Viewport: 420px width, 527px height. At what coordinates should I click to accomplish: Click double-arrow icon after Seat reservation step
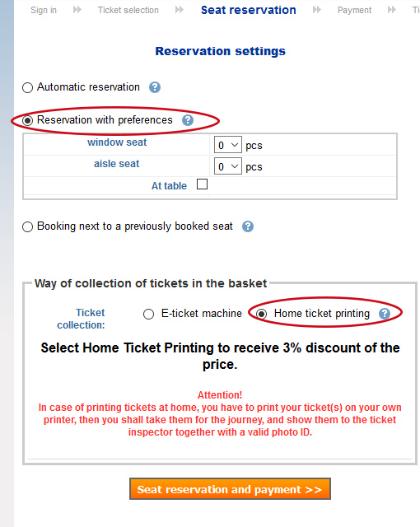tap(316, 10)
